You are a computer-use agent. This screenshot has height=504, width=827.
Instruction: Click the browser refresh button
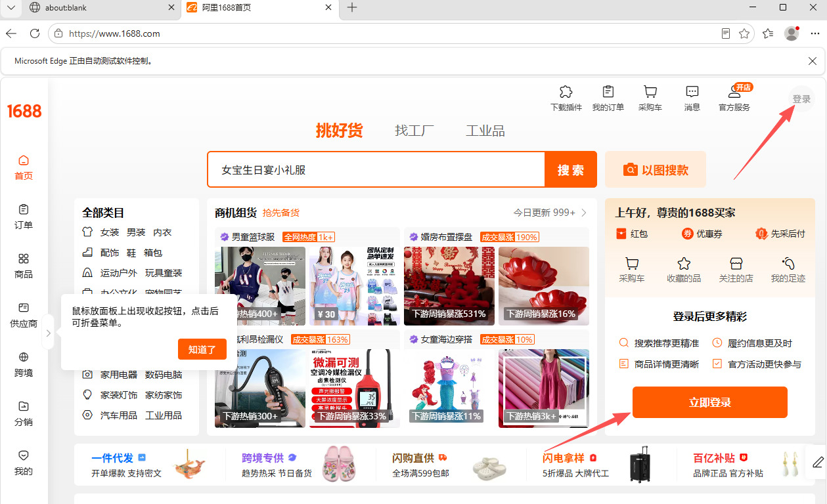35,33
